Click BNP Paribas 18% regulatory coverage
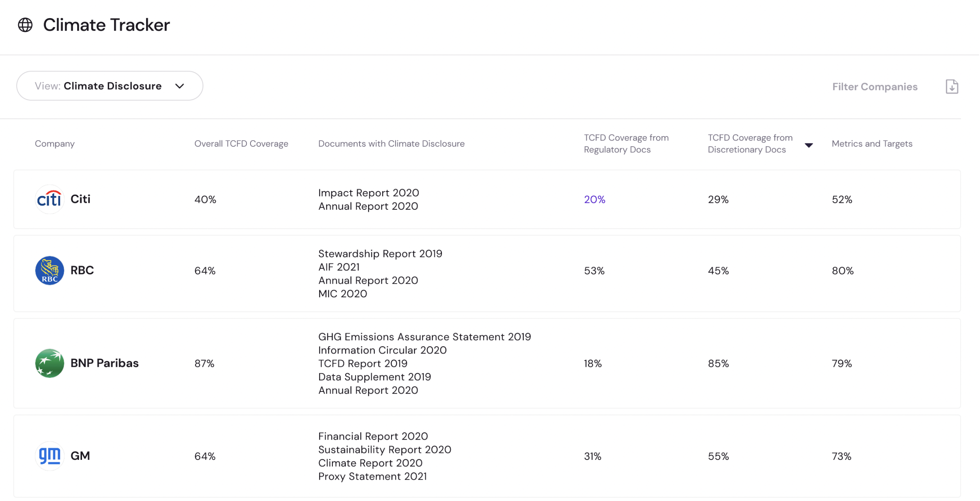The height and width of the screenshot is (501, 980). [x=593, y=363]
